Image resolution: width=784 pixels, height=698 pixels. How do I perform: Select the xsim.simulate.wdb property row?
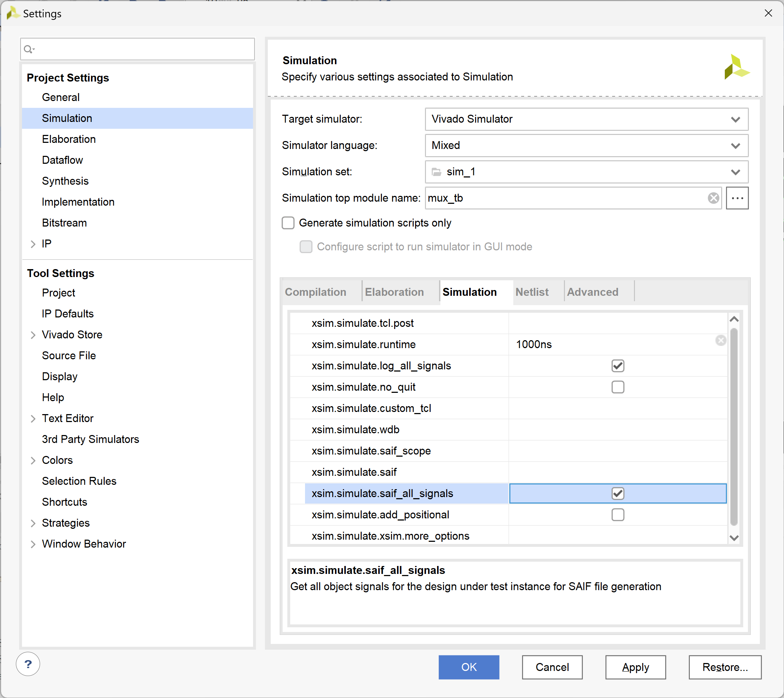tap(508, 430)
